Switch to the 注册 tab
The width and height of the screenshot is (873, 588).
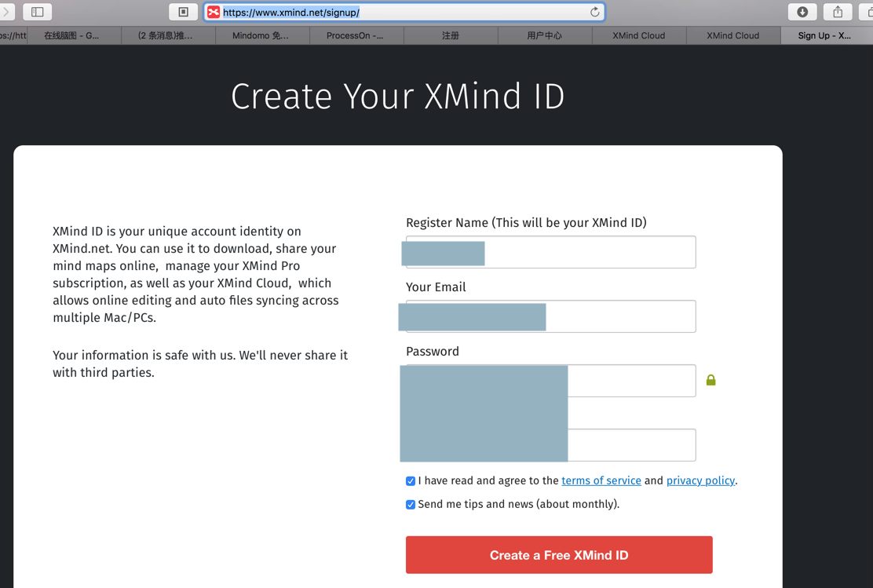[451, 35]
